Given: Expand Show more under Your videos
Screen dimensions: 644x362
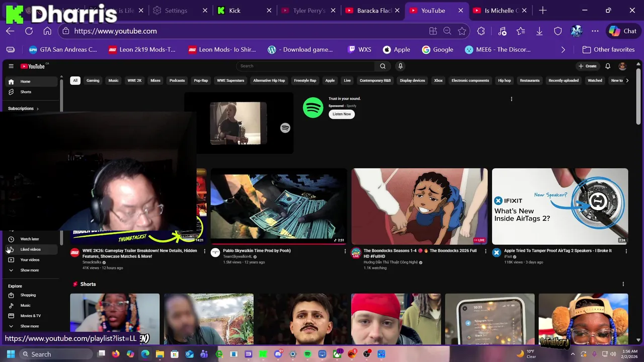Looking at the screenshot, I should (31, 270).
